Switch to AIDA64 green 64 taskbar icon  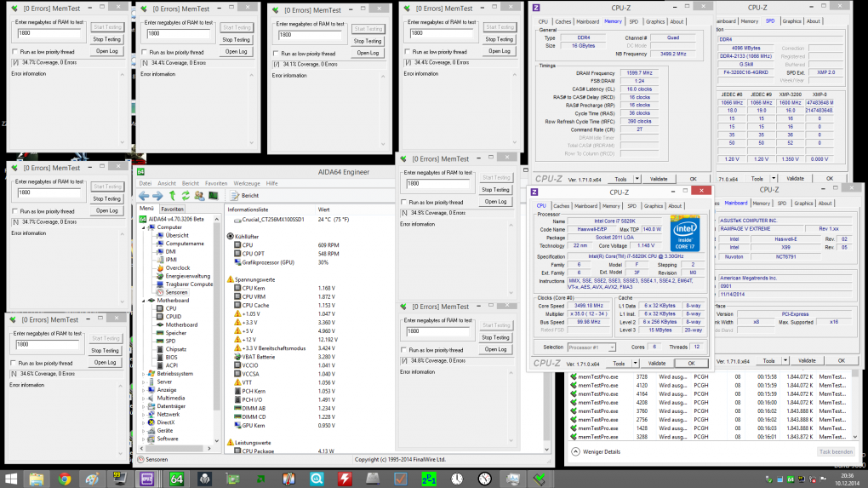(176, 479)
